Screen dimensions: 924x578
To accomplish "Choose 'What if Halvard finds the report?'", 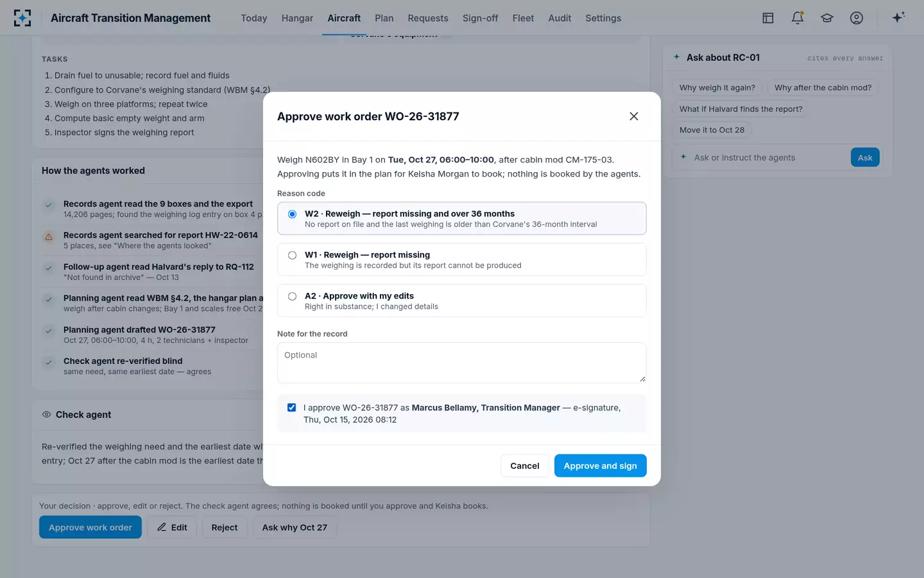I will click(741, 109).
